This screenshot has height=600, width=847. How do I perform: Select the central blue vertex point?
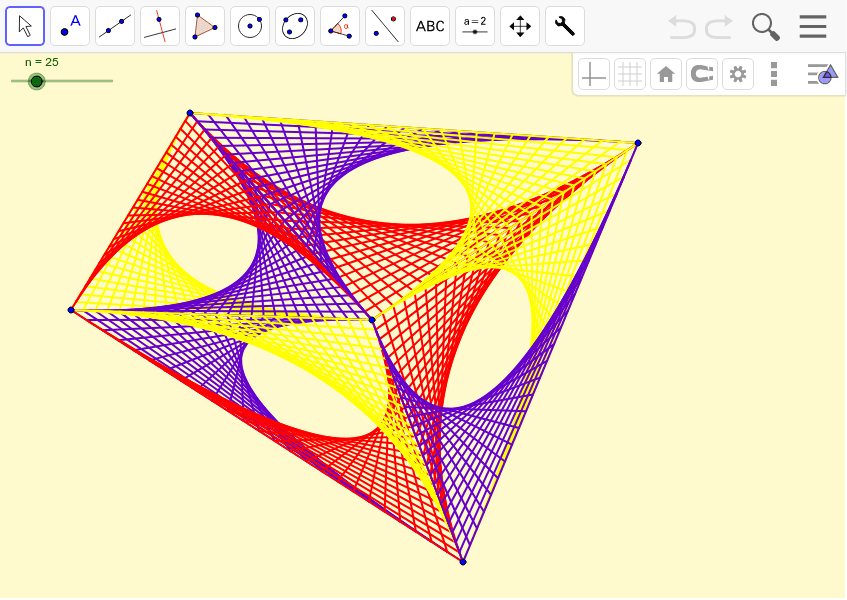372,320
